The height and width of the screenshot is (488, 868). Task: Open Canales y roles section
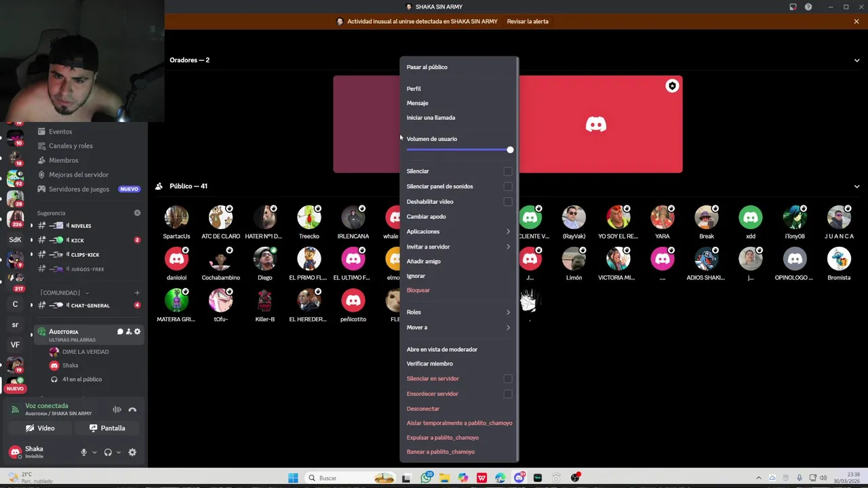71,146
